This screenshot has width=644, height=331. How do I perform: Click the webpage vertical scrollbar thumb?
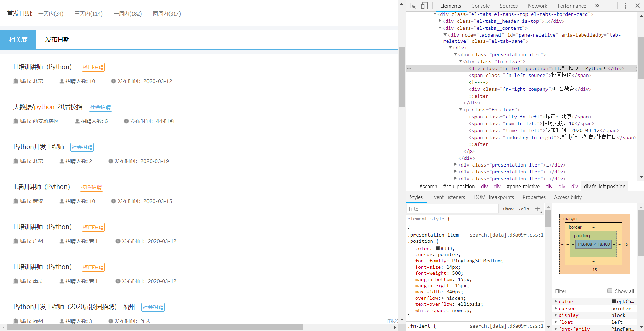[x=402, y=77]
